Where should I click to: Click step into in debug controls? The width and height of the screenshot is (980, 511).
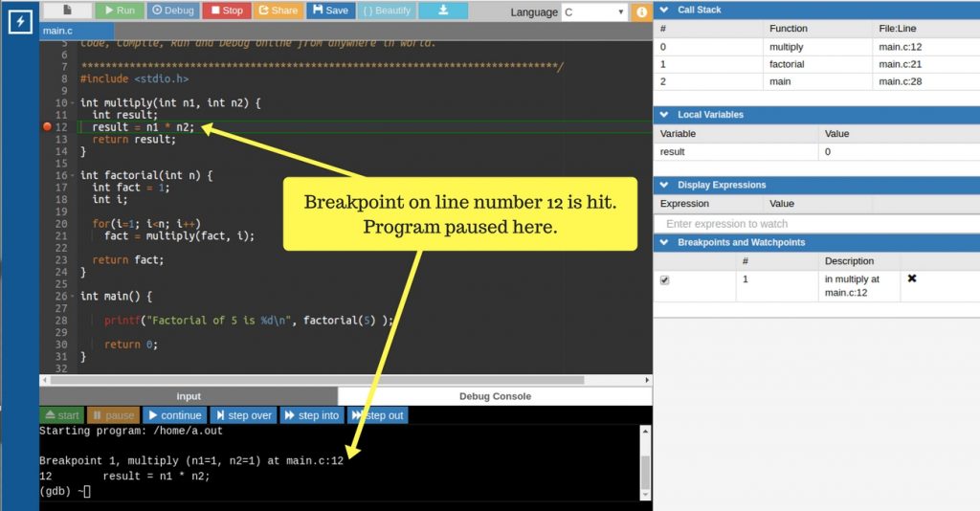pos(312,415)
